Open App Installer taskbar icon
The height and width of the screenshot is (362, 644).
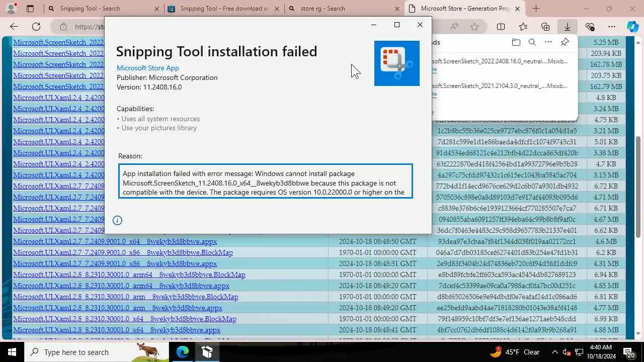207,352
